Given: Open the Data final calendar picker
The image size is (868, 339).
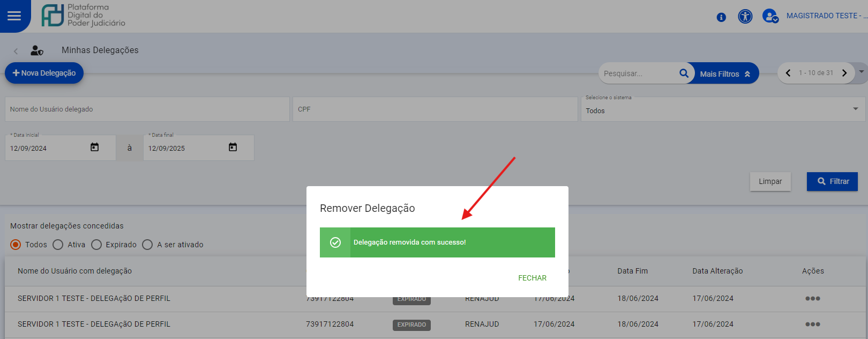Looking at the screenshot, I should click(233, 148).
